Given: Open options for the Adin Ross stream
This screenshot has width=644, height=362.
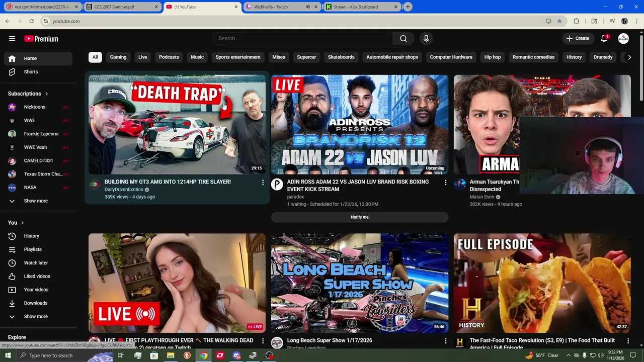Looking at the screenshot, I should pyautogui.click(x=445, y=183).
